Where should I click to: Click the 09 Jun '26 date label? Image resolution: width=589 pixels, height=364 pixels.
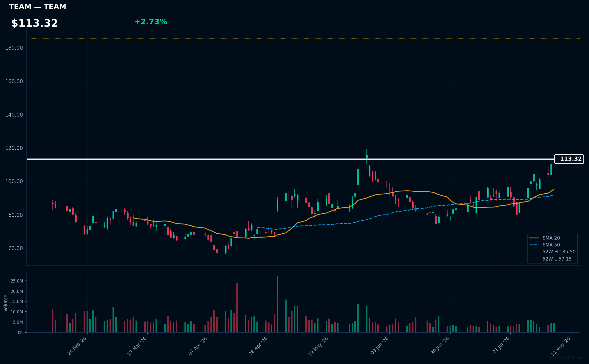coord(380,346)
